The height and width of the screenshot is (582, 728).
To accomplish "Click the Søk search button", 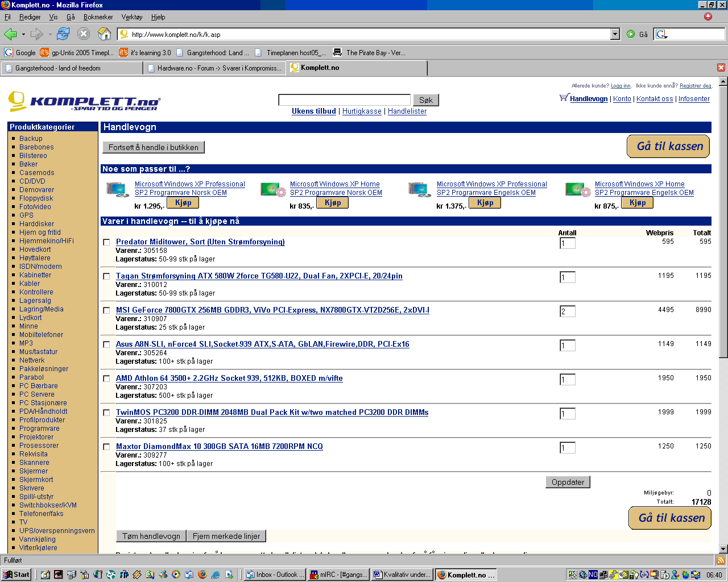I will coord(426,100).
